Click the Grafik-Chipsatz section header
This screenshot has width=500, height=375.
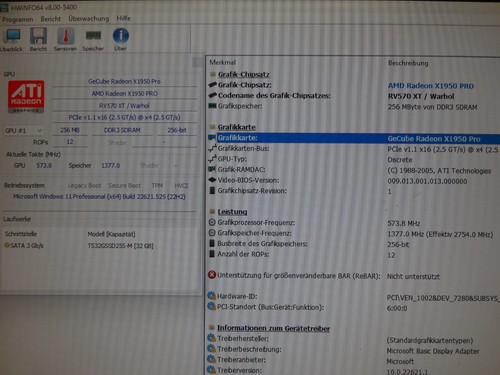click(244, 74)
